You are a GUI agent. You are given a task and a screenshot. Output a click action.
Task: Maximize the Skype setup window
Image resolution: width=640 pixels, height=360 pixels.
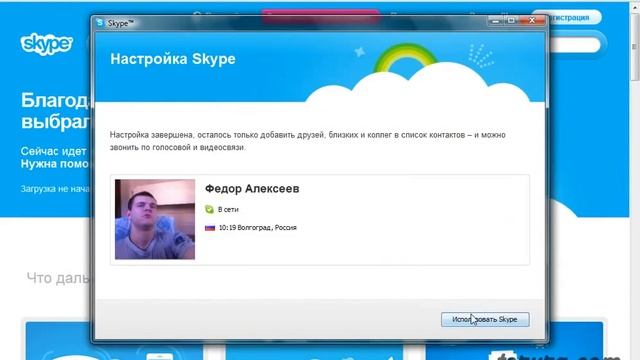pyautogui.click(x=511, y=20)
